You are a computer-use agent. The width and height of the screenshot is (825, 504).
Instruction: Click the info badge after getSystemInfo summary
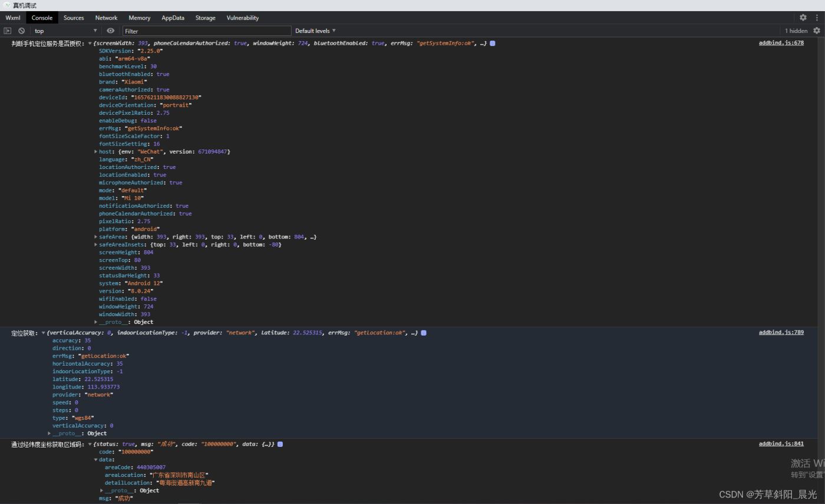pyautogui.click(x=493, y=43)
